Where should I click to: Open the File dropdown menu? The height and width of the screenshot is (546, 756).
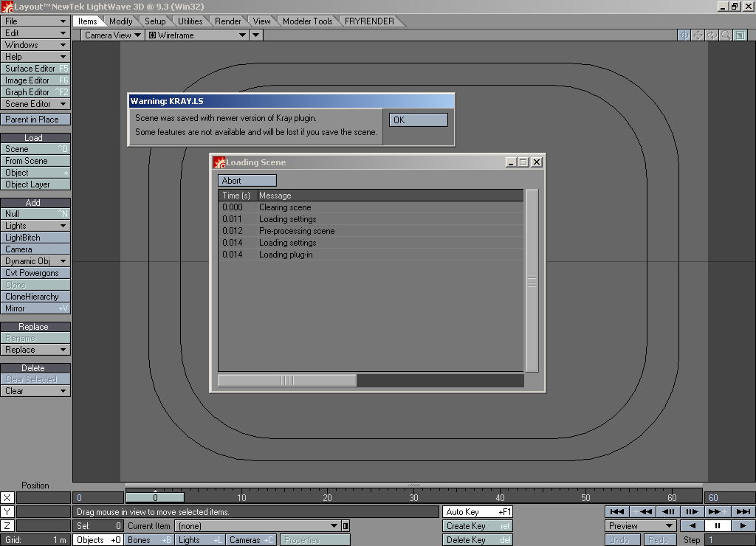coord(35,21)
